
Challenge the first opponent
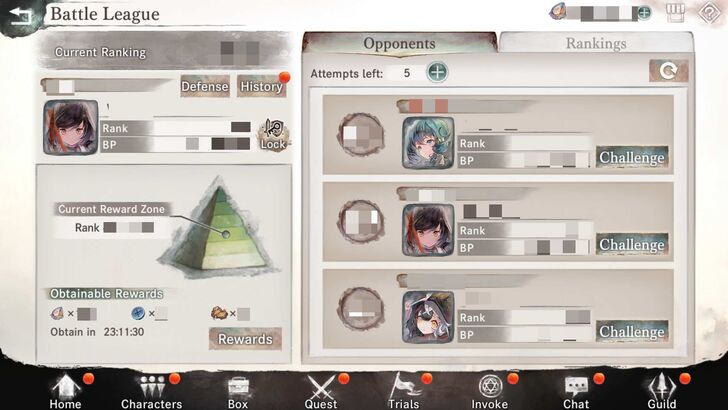632,157
